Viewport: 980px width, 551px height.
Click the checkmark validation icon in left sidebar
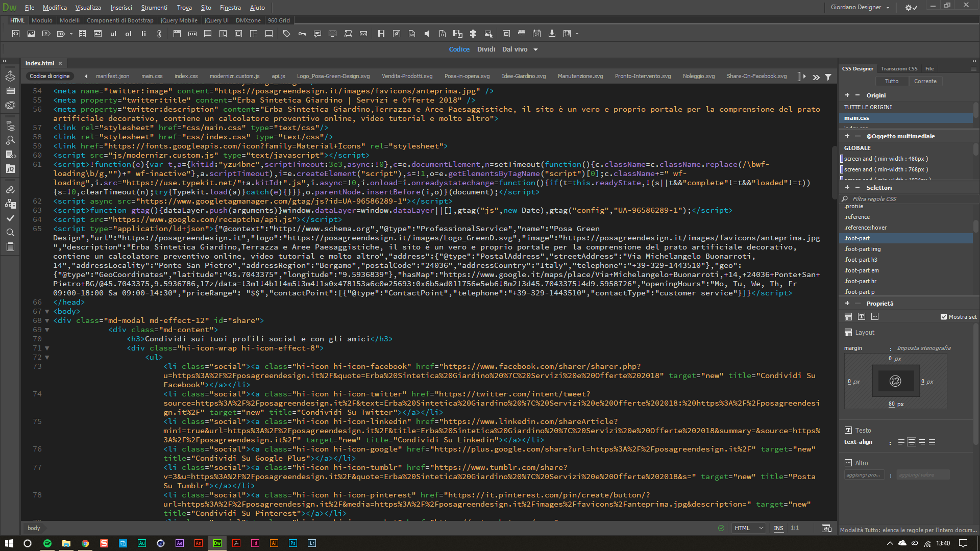10,218
